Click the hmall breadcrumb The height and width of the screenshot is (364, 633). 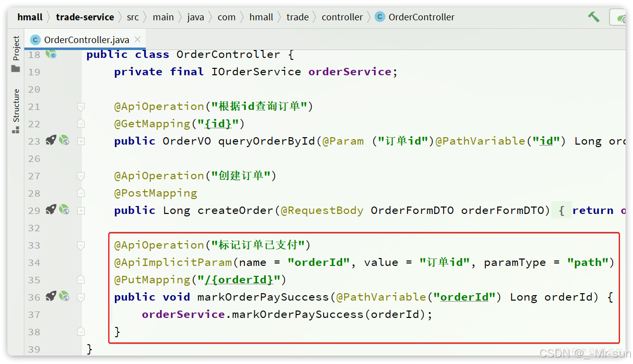pyautogui.click(x=30, y=17)
